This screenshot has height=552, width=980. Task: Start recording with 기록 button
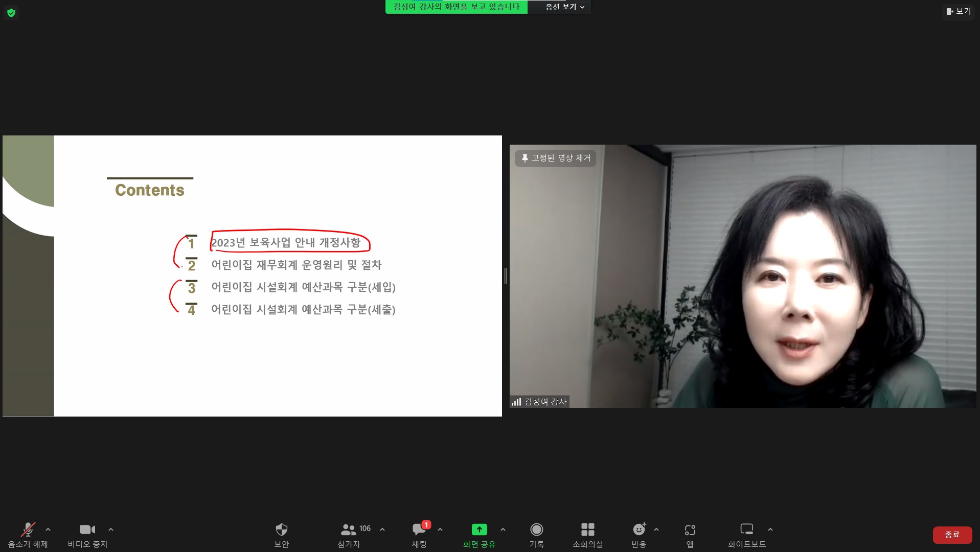(537, 535)
